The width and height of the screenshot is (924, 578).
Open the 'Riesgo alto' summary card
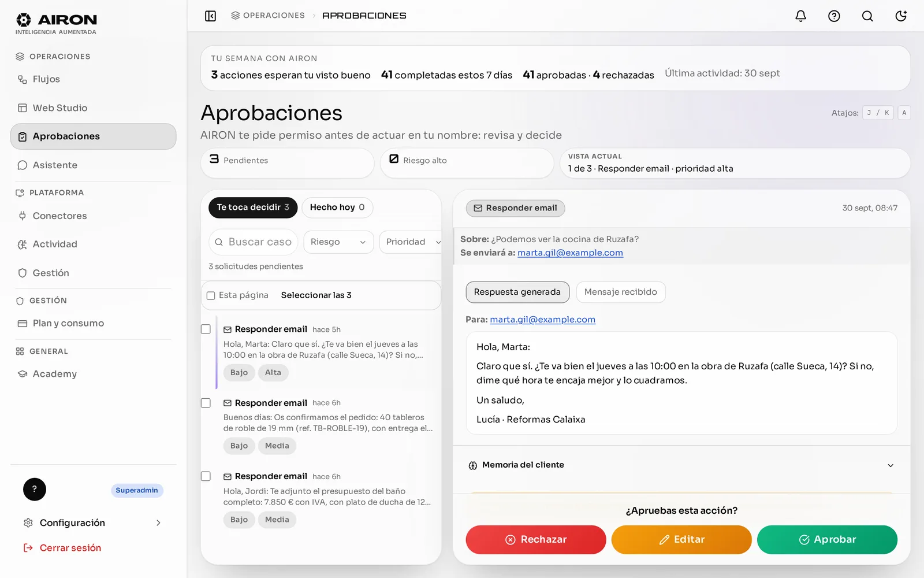click(x=467, y=163)
